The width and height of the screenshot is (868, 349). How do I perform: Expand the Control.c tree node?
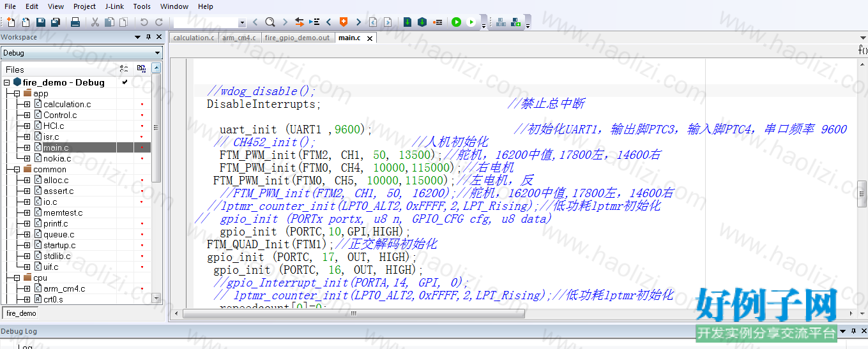pos(27,115)
